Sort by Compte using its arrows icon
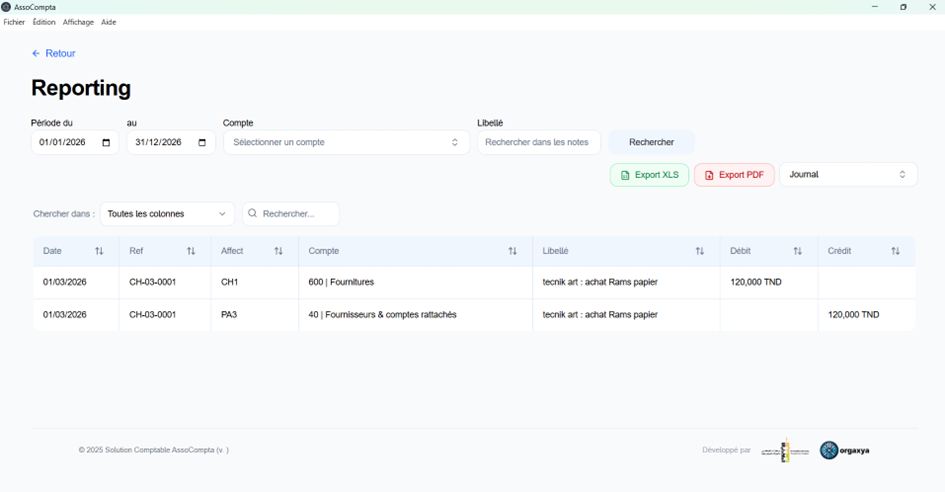 pos(512,251)
